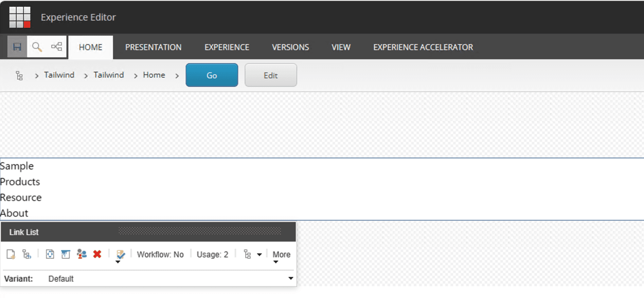Click the Save floppy disk icon

[x=17, y=47]
